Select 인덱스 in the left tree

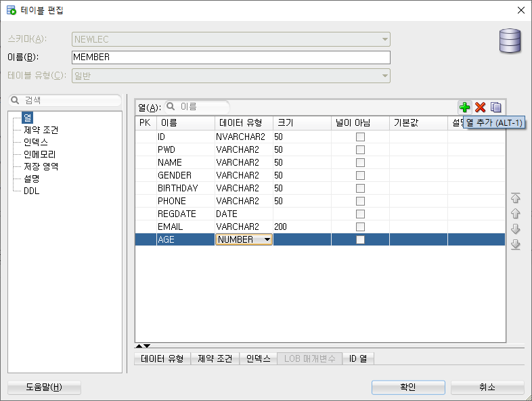(36, 142)
